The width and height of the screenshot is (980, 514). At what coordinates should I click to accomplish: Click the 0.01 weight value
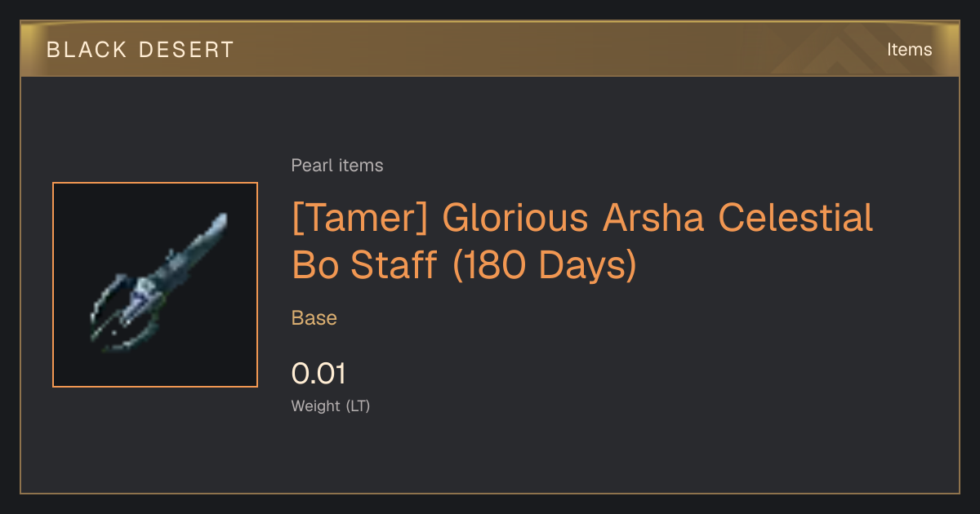coord(318,374)
